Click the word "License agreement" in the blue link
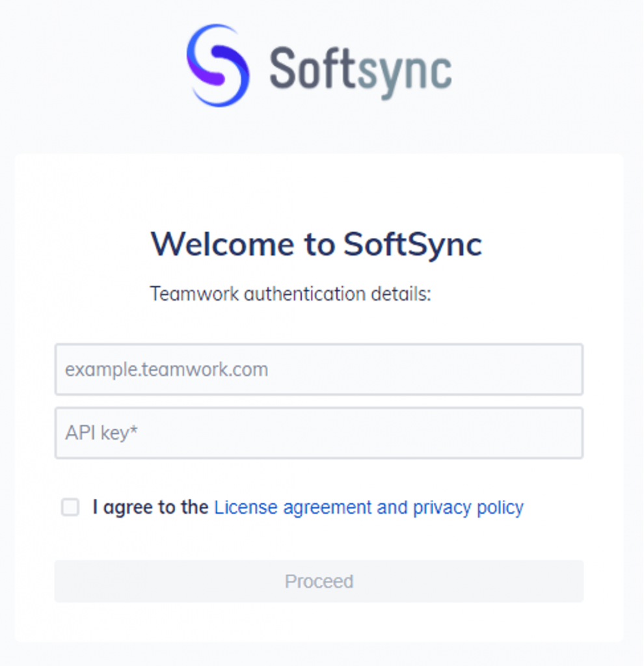644x666 pixels. coord(293,507)
